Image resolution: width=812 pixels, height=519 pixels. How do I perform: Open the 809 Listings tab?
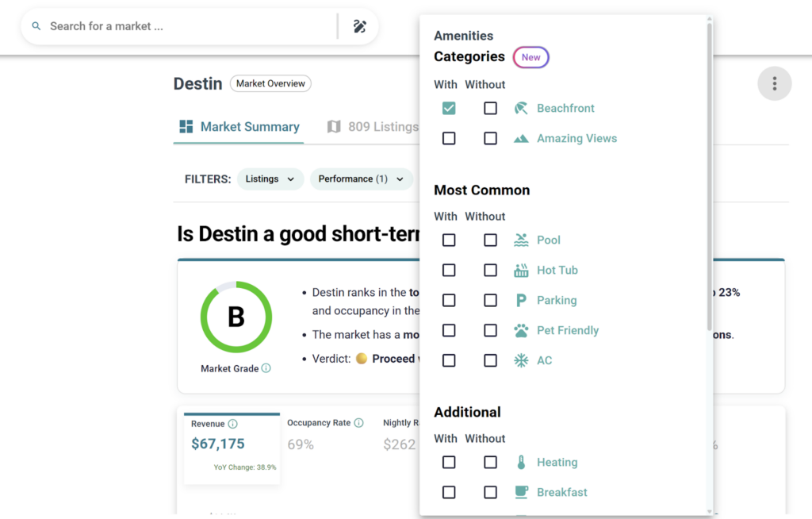pyautogui.click(x=373, y=127)
